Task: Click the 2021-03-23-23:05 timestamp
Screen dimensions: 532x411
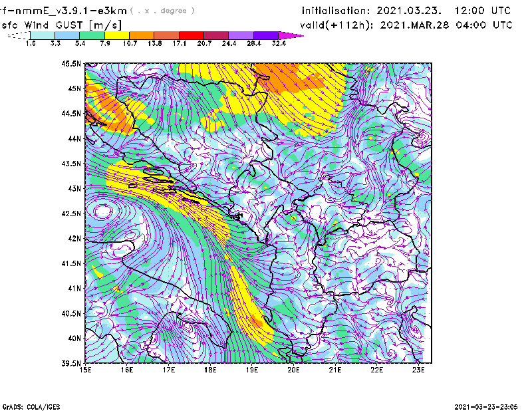Action: (x=486, y=407)
